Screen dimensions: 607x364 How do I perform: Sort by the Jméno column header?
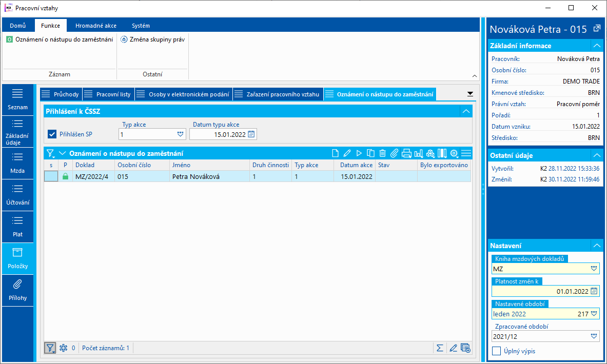(x=209, y=165)
